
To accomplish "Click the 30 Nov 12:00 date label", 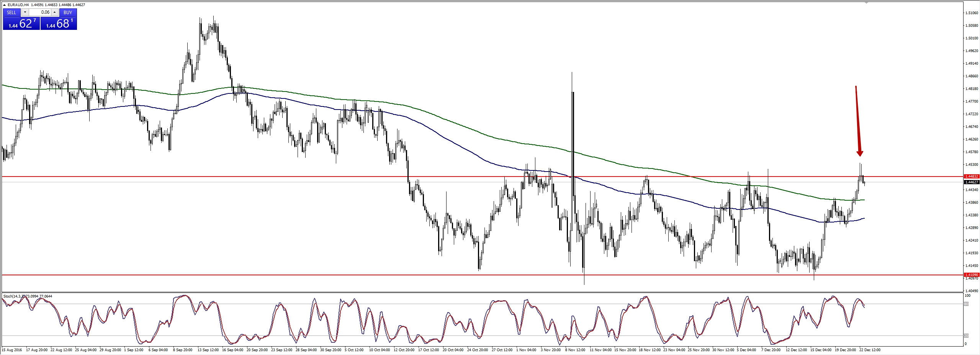I will click(723, 350).
